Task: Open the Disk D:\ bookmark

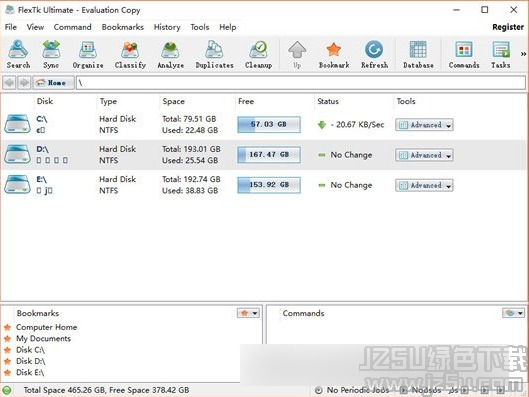Action: coord(31,361)
